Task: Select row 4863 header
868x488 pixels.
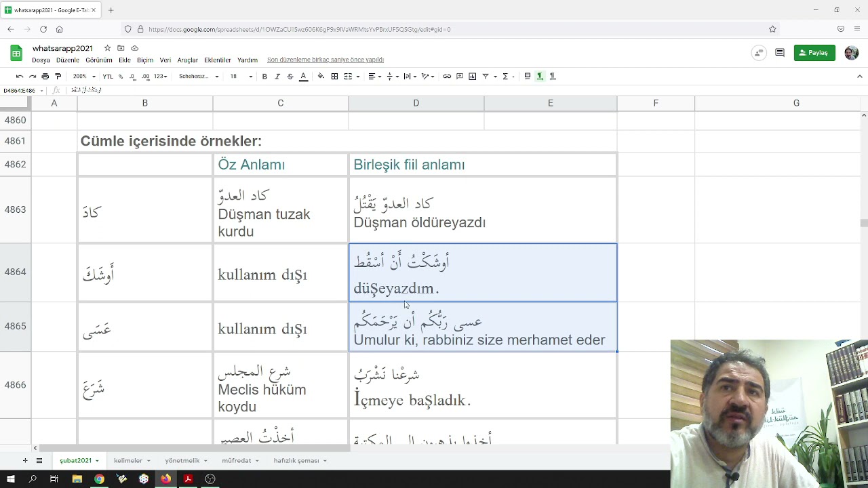Action: [x=15, y=209]
